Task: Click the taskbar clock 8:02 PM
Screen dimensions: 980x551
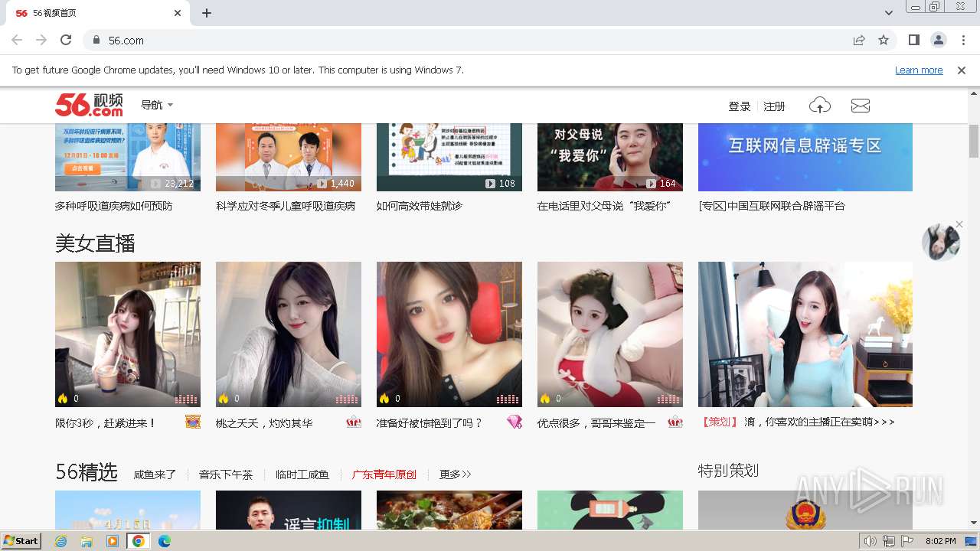Action: (x=940, y=541)
